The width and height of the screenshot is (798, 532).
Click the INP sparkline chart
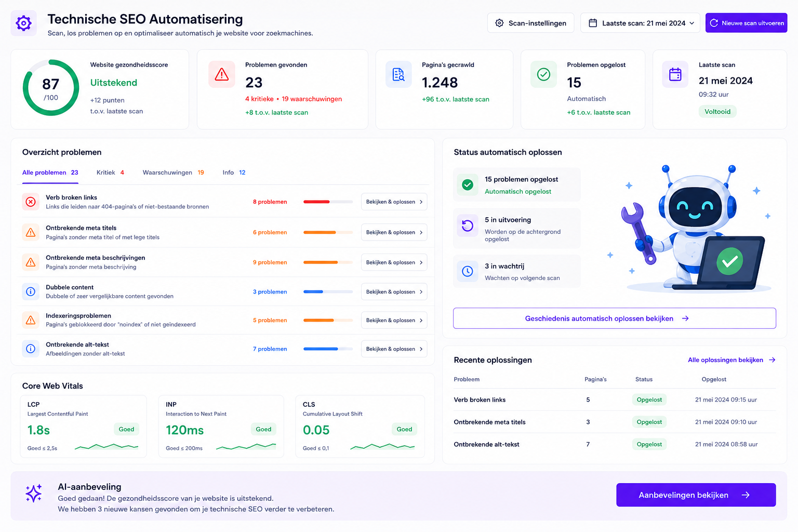click(x=246, y=446)
